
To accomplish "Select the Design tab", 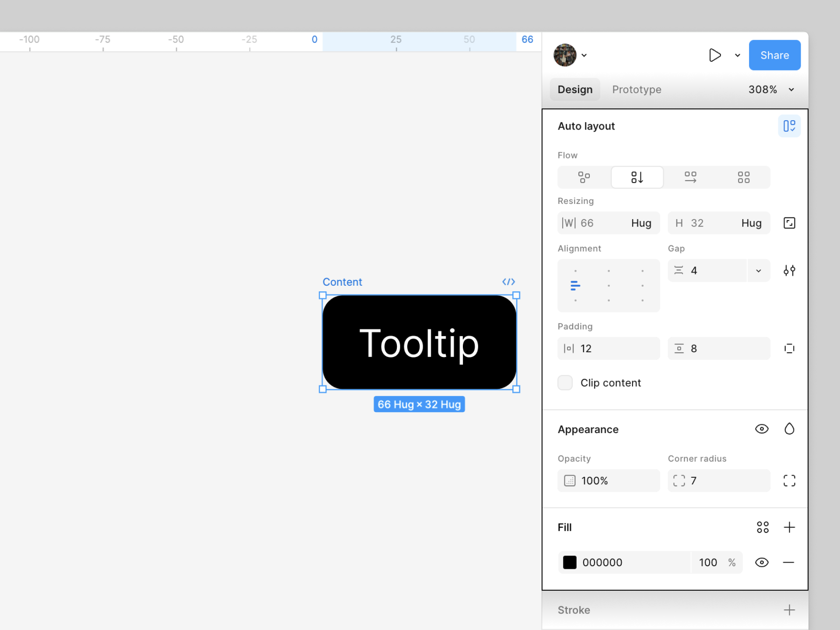I will [575, 89].
